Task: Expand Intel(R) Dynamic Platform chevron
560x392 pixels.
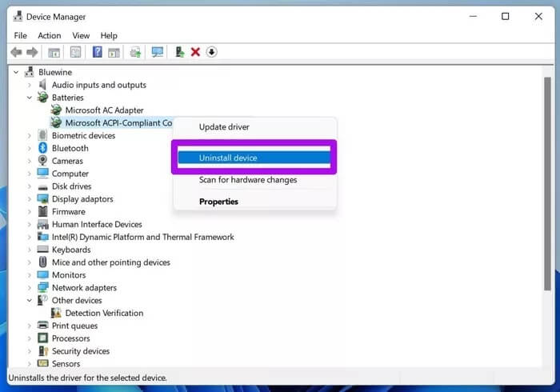Action: (x=30, y=237)
